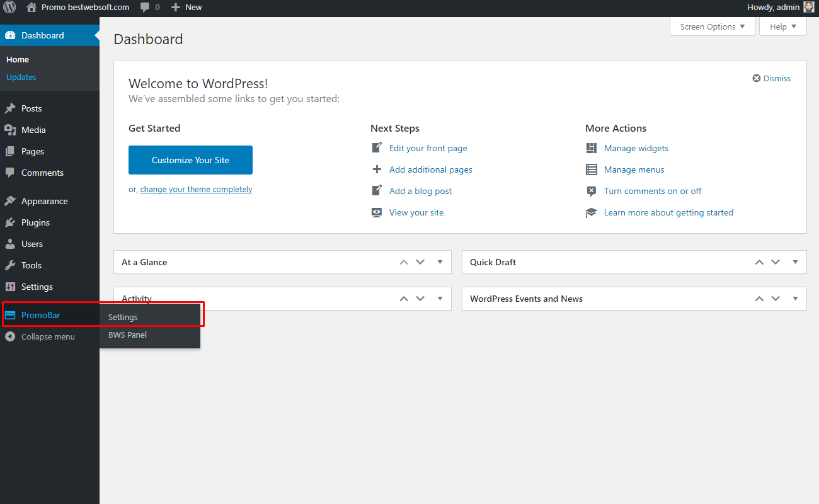Click the Customize Your Site button
The width and height of the screenshot is (819, 504).
pyautogui.click(x=190, y=160)
